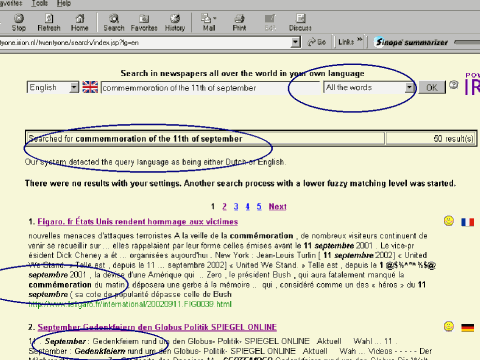Open the lefigaro.fr green URL link
This screenshot has height=360, width=480.
(130, 304)
